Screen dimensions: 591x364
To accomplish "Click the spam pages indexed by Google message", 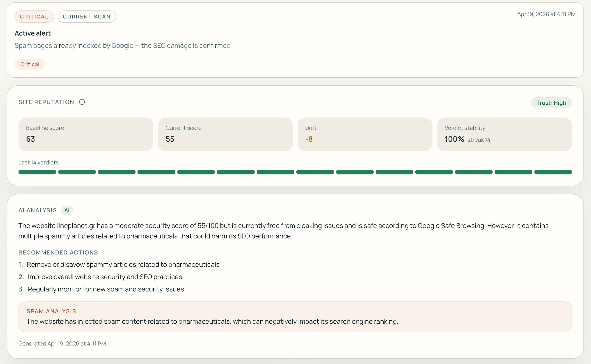I will [x=122, y=46].
